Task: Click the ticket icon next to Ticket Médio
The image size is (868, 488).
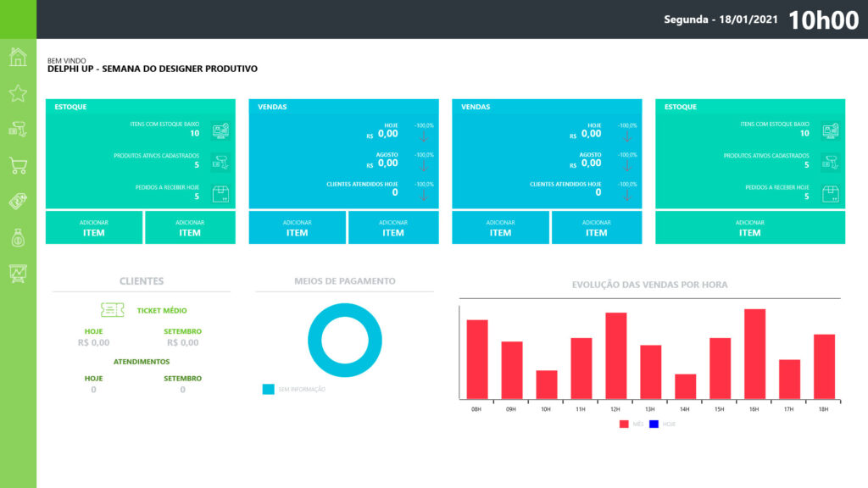Action: [x=108, y=310]
